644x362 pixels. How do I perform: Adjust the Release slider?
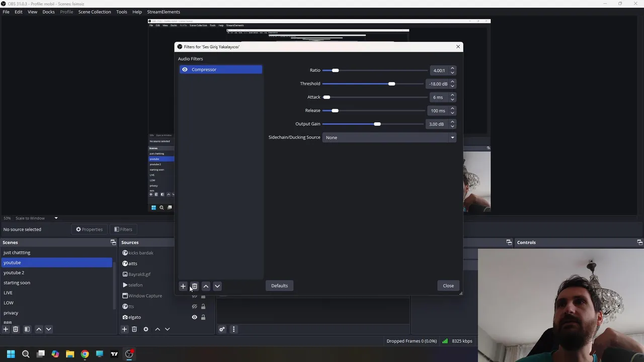click(375, 111)
